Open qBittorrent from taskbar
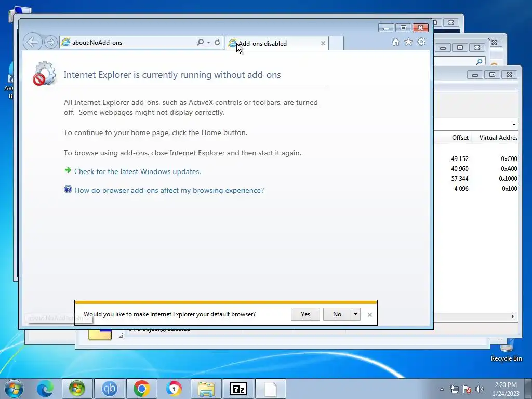Screen dimensions: 532x399 pos(109,389)
